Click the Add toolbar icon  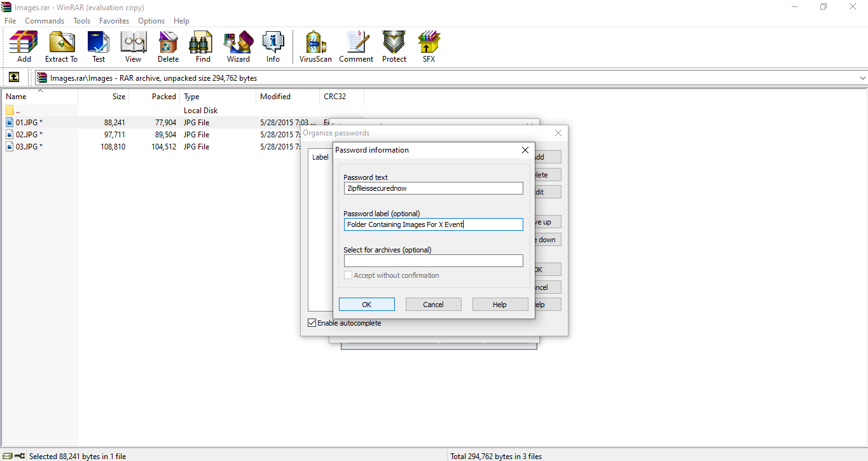click(x=24, y=47)
